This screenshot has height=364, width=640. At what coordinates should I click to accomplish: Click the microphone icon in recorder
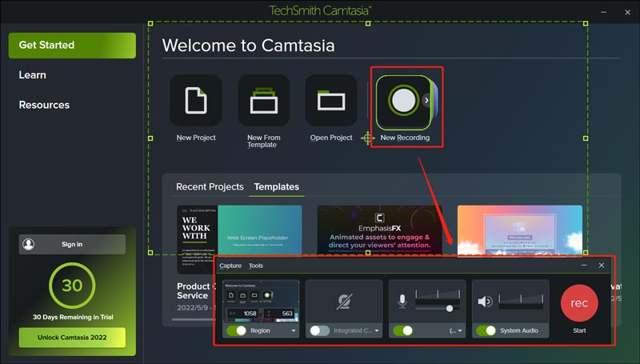pos(402,301)
